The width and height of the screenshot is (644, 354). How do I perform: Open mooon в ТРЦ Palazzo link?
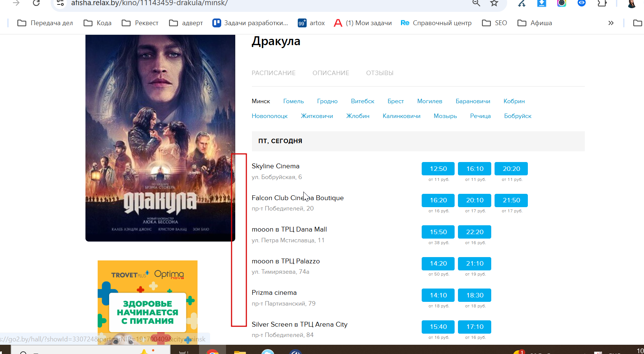click(x=286, y=261)
